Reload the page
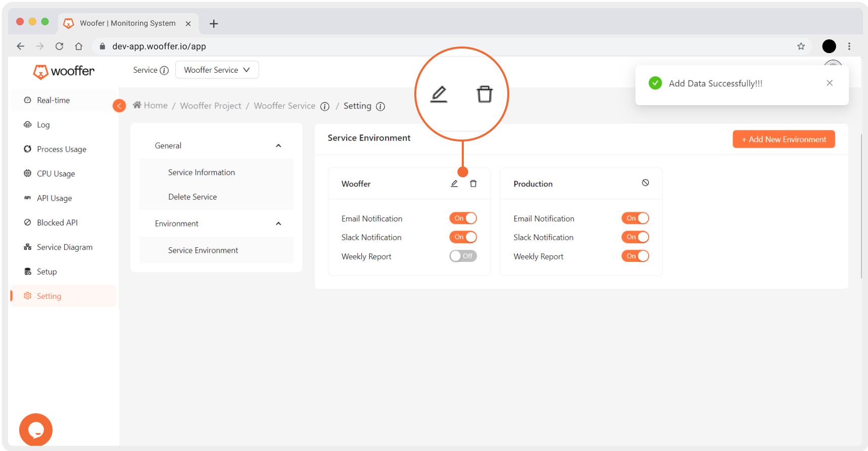 59,46
